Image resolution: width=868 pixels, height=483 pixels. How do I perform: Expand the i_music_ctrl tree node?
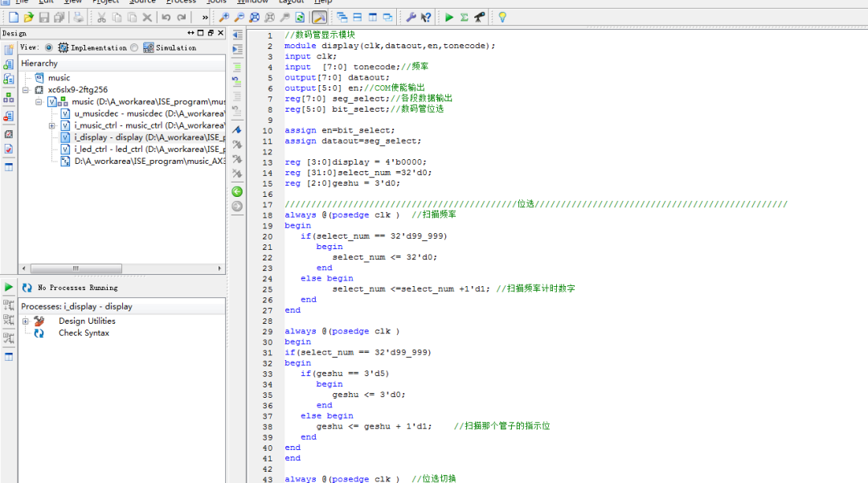tap(52, 125)
